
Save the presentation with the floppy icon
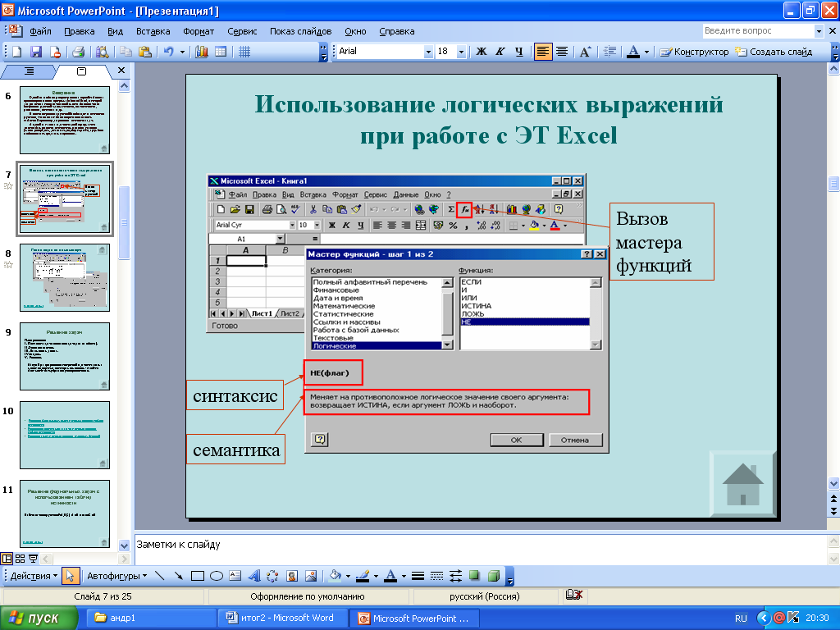[x=36, y=52]
